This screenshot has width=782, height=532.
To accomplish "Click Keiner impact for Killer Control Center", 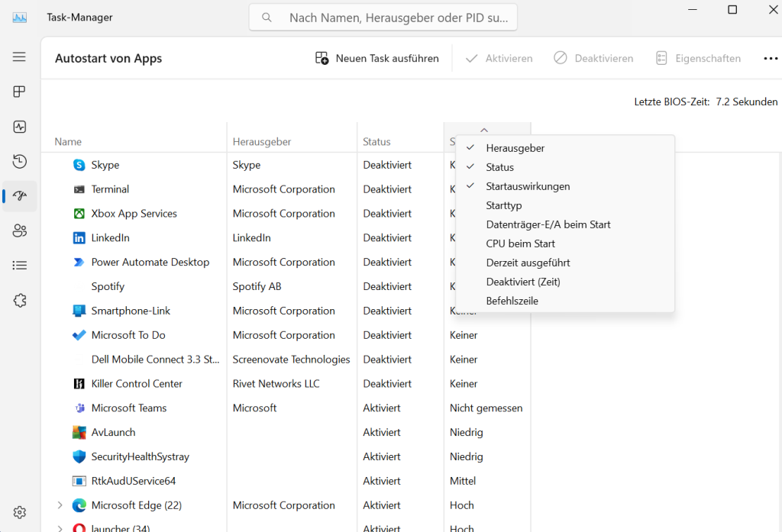I will coord(464,384).
